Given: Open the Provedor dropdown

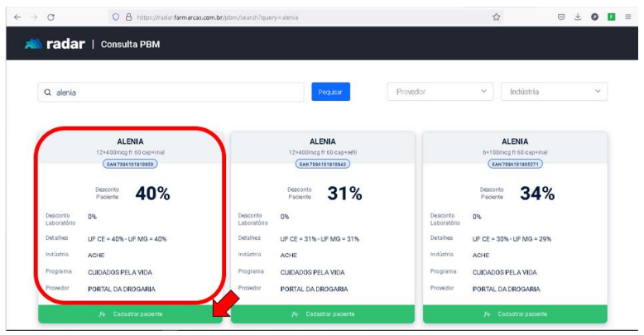Looking at the screenshot, I should pyautogui.click(x=440, y=92).
